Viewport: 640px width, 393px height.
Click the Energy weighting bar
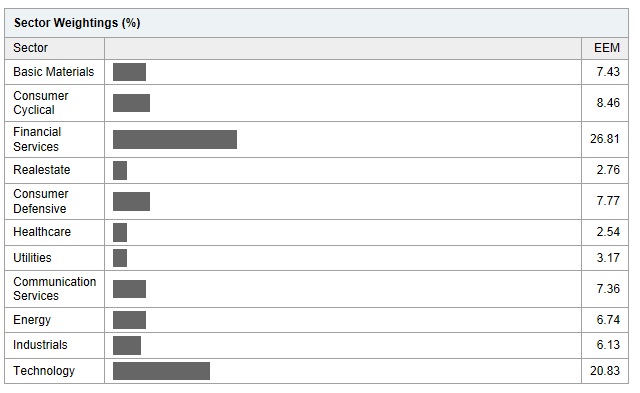click(x=129, y=320)
